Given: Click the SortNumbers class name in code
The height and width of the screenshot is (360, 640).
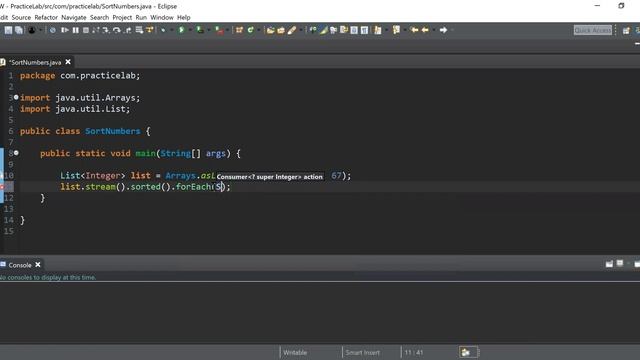Looking at the screenshot, I should (x=113, y=131).
